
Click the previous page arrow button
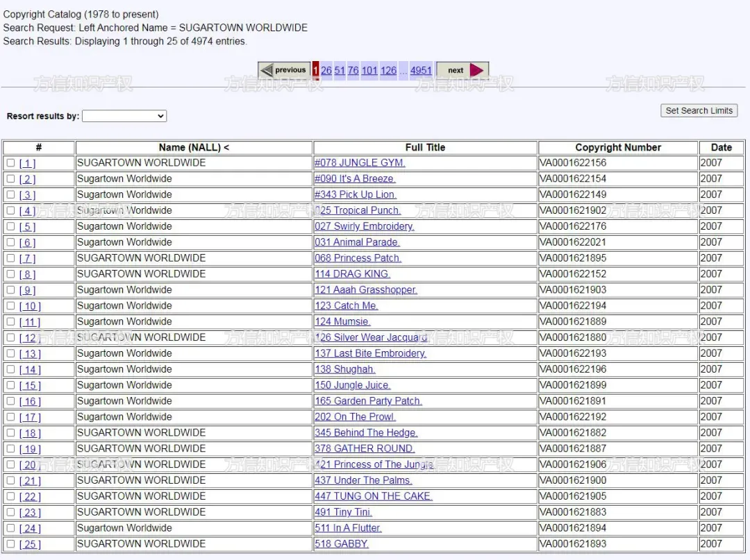(284, 70)
